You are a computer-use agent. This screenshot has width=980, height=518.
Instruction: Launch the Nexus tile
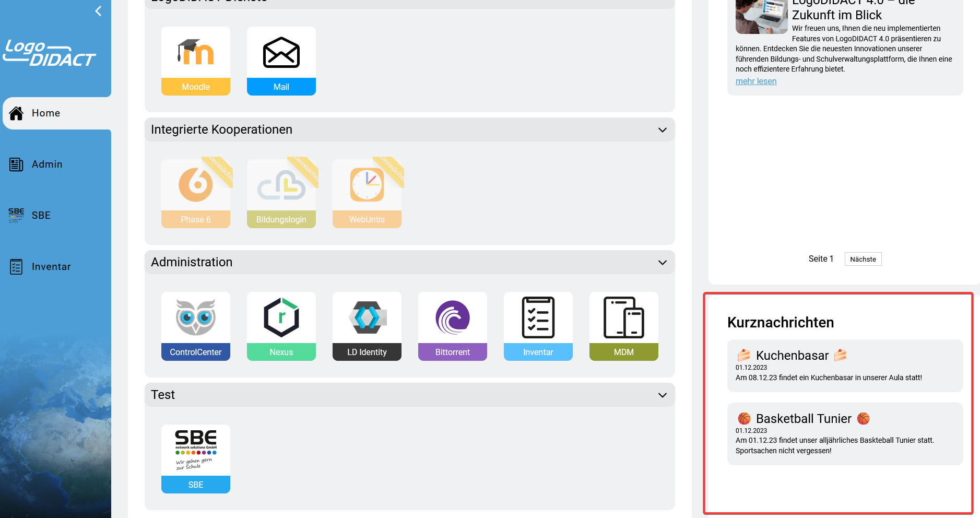281,326
